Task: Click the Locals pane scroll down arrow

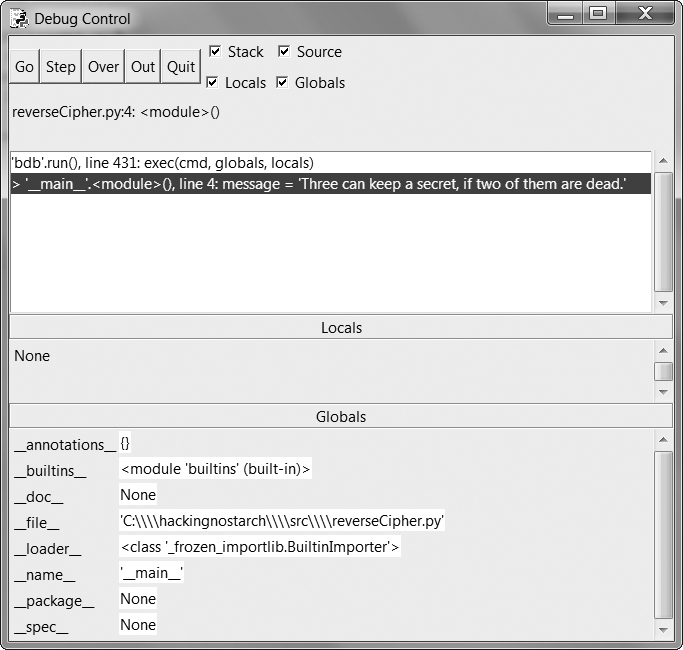Action: [663, 392]
